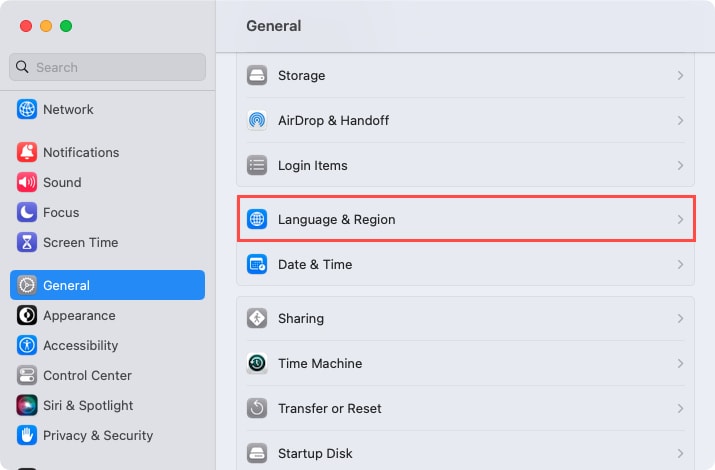715x470 pixels.
Task: Select Network in the sidebar
Action: tap(68, 109)
